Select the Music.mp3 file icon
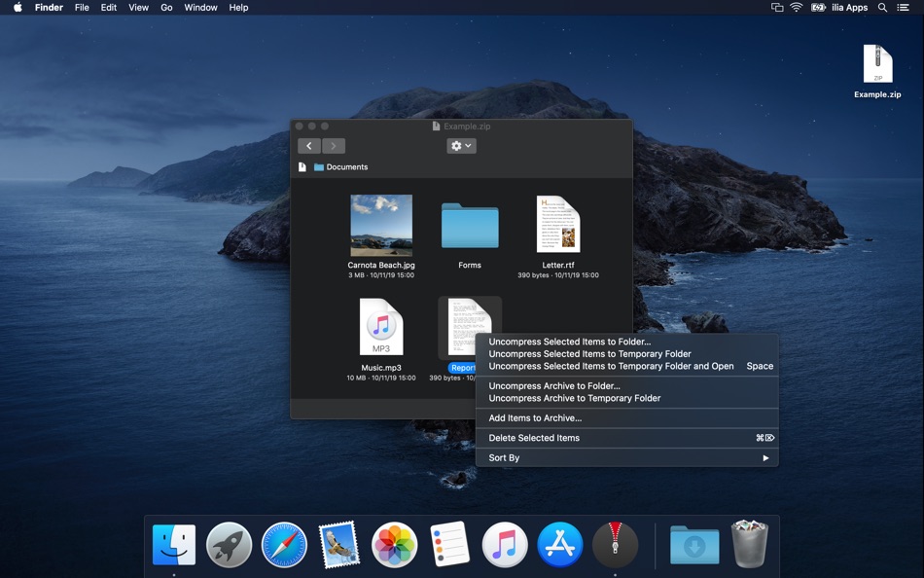 tap(381, 328)
